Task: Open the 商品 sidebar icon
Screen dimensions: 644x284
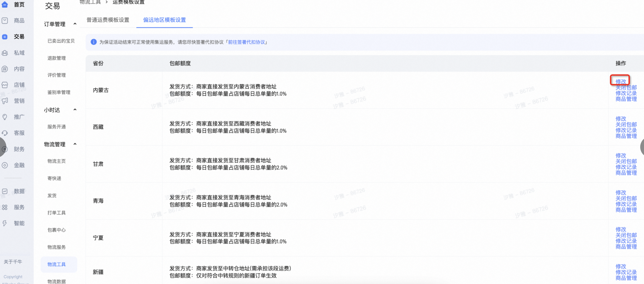Action: (x=5, y=21)
